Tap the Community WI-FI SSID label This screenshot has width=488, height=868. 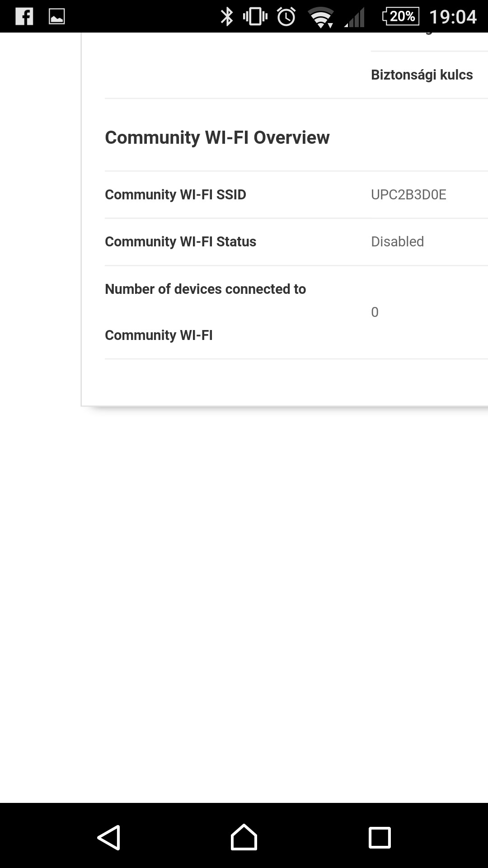175,194
